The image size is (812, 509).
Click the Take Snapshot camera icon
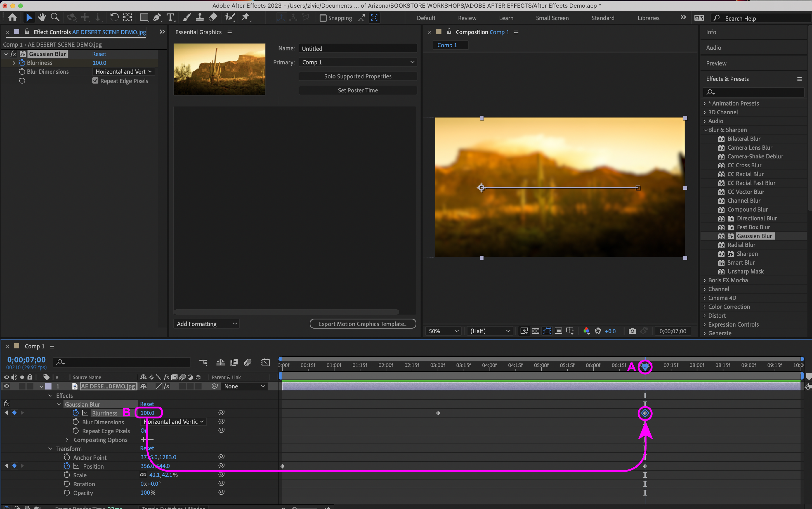click(x=632, y=331)
